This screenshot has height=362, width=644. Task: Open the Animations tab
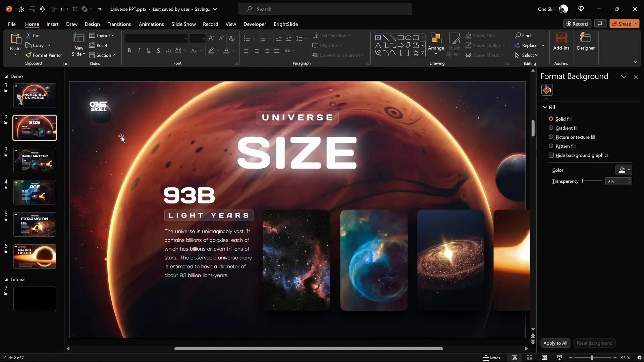point(151,24)
